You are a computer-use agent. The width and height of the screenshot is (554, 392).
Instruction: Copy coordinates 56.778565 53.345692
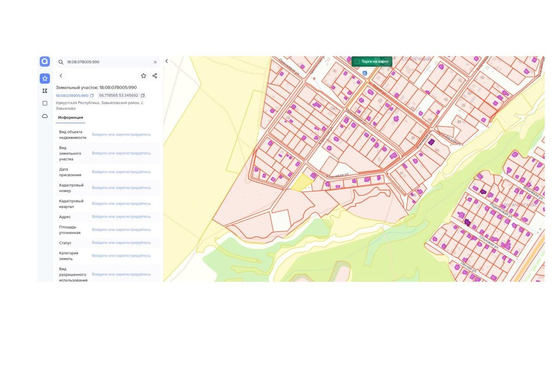tap(143, 96)
